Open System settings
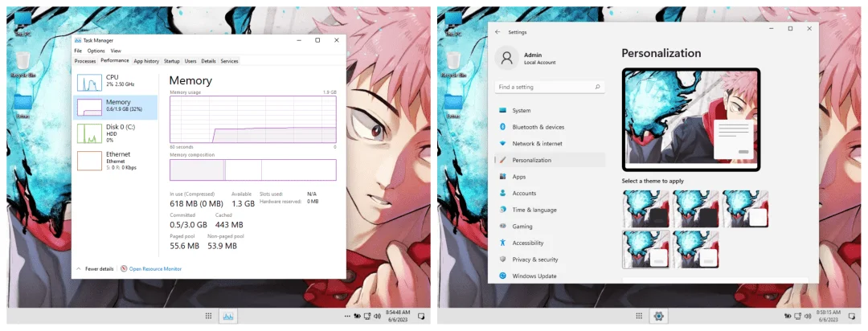Image resolution: width=868 pixels, height=331 pixels. (x=550, y=110)
